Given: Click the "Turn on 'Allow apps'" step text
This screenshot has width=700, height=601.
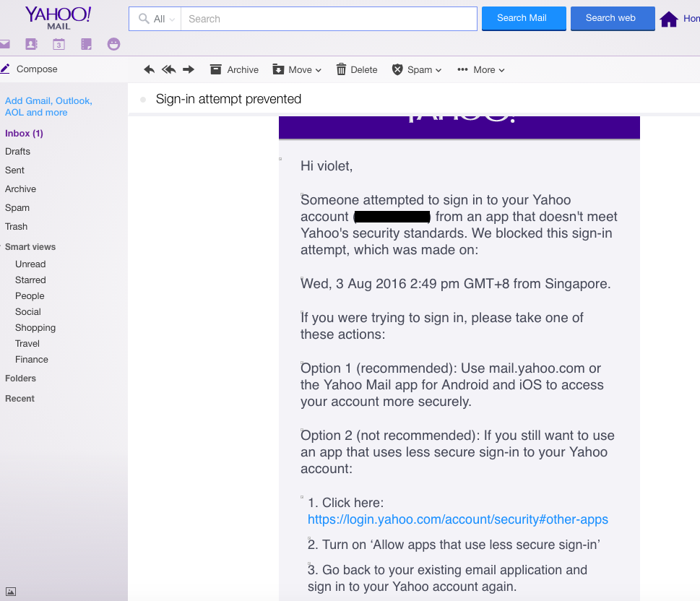Looking at the screenshot, I should (454, 544).
